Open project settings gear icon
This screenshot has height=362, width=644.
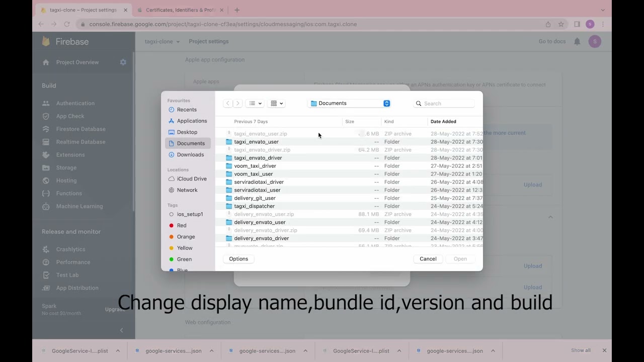tap(123, 62)
